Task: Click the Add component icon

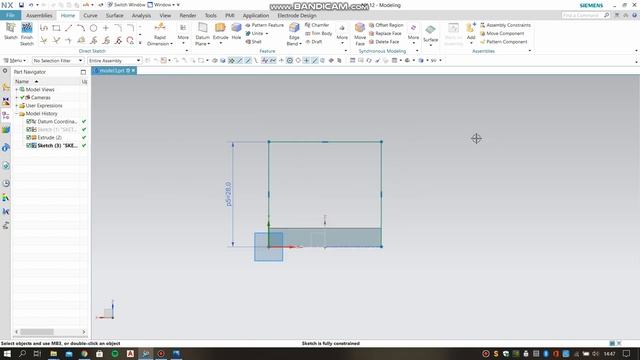Action: (x=471, y=28)
